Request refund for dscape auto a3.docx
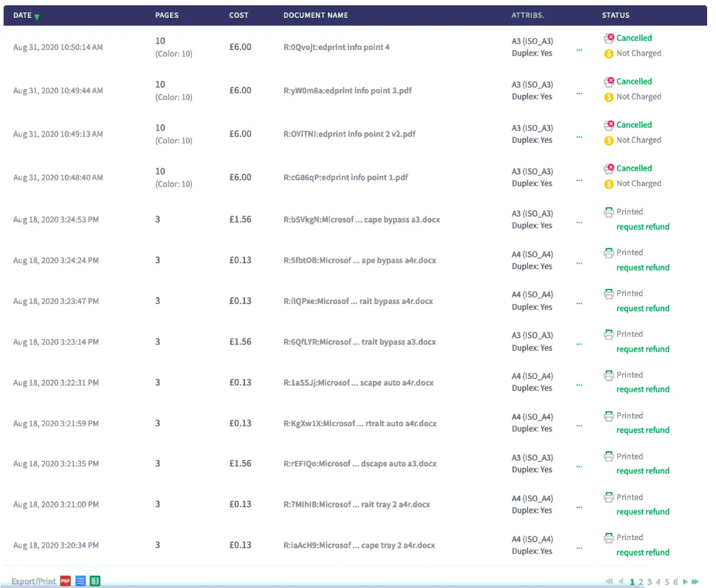The width and height of the screenshot is (716, 588). pyautogui.click(x=643, y=471)
